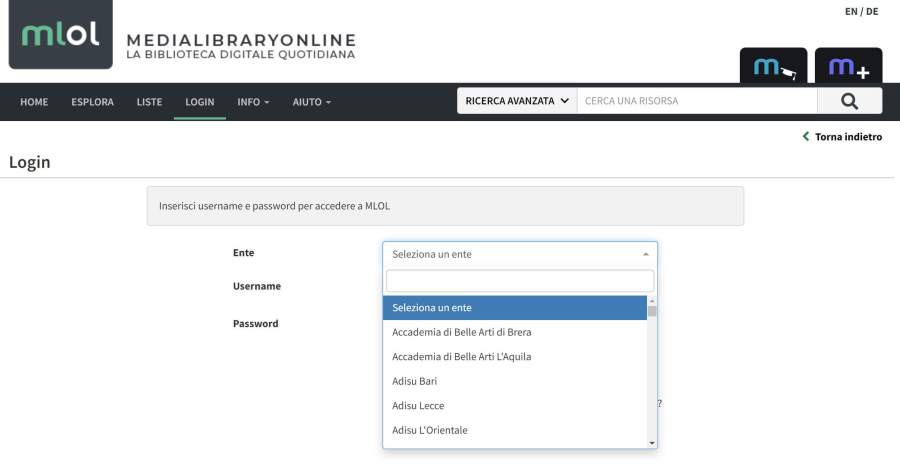Image resolution: width=900 pixels, height=476 pixels.
Task: Expand the Aiuto menu dropdown
Action: [311, 102]
